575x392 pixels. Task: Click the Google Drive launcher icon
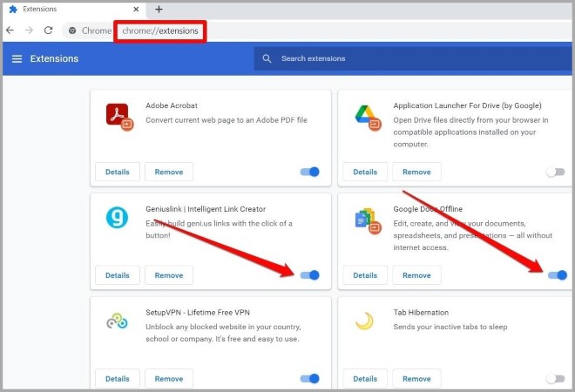pos(368,117)
